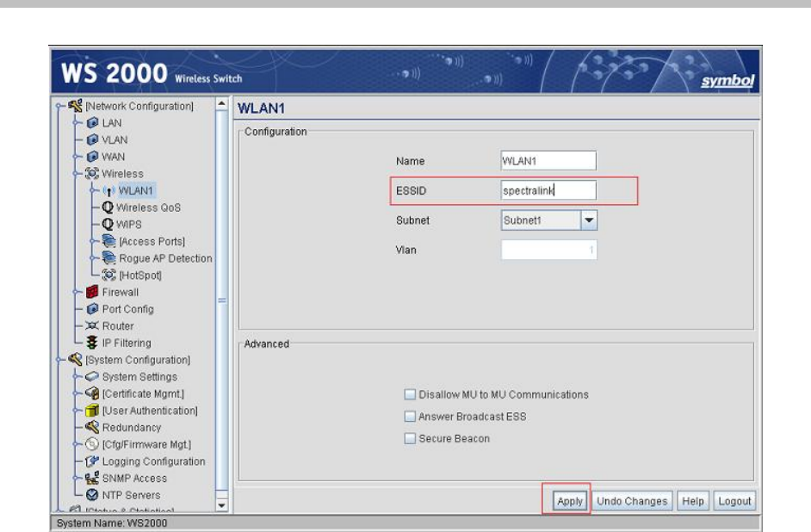This screenshot has width=811, height=532.
Task: Select Redundancy in the tree
Action: (132, 427)
